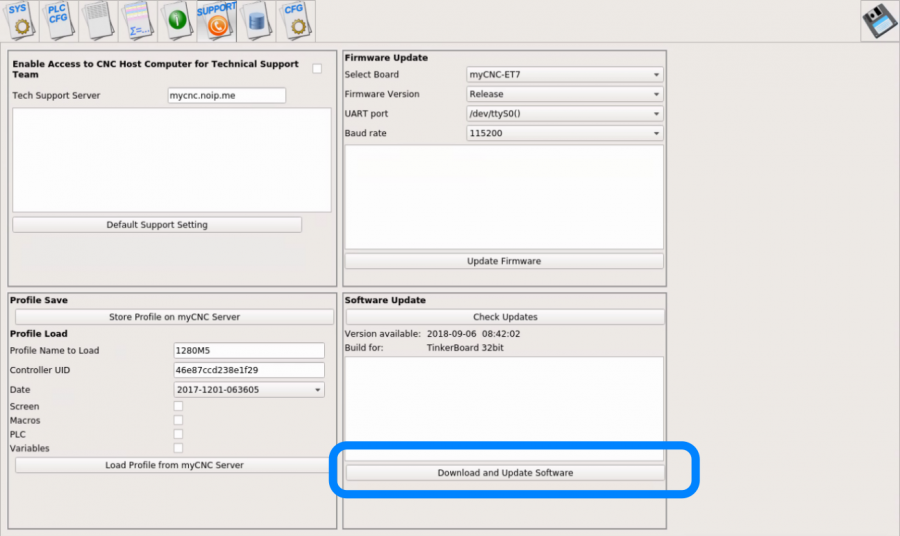Expand the Select Board dropdown
900x536 pixels.
click(564, 75)
